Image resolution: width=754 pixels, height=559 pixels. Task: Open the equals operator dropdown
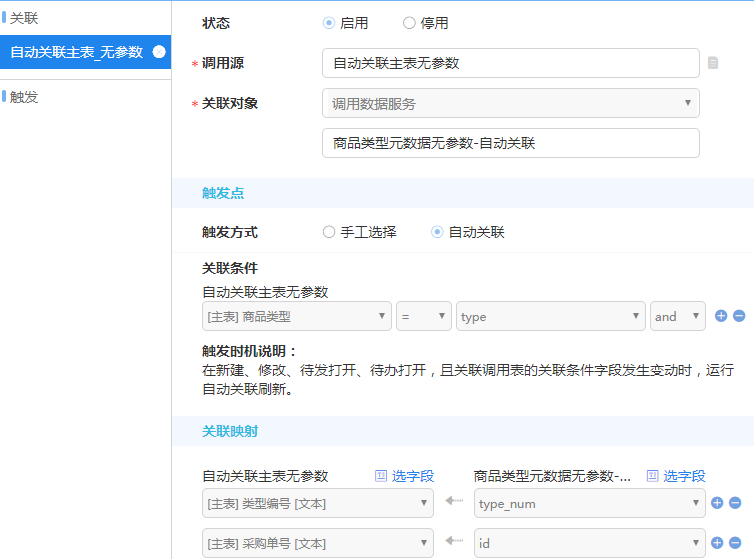tap(423, 316)
